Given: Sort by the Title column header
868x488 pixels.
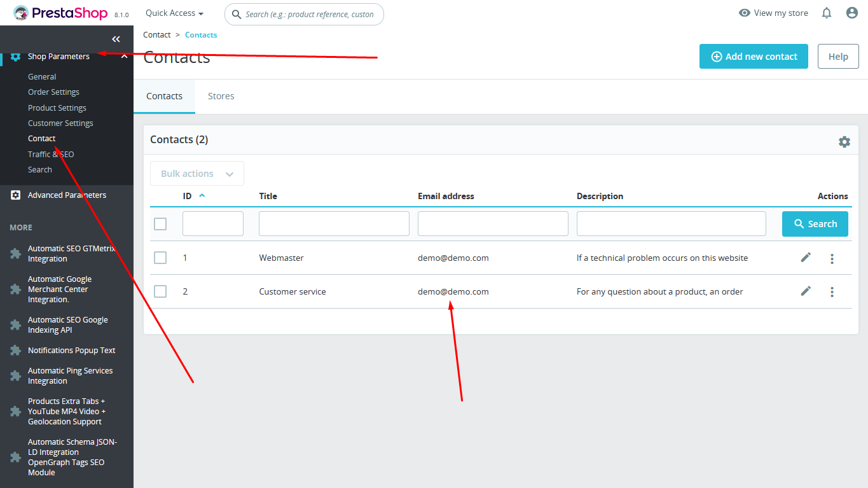Looking at the screenshot, I should [x=268, y=196].
